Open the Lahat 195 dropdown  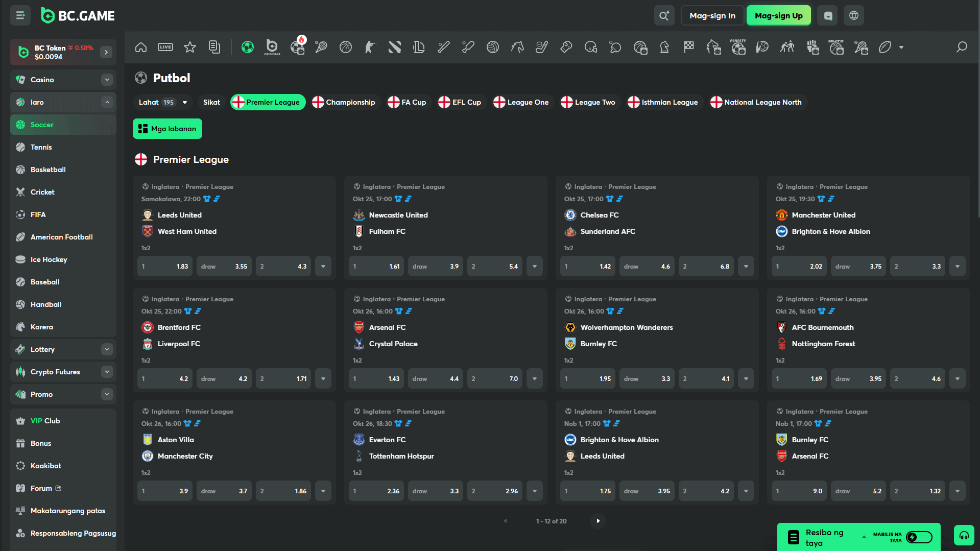click(162, 102)
